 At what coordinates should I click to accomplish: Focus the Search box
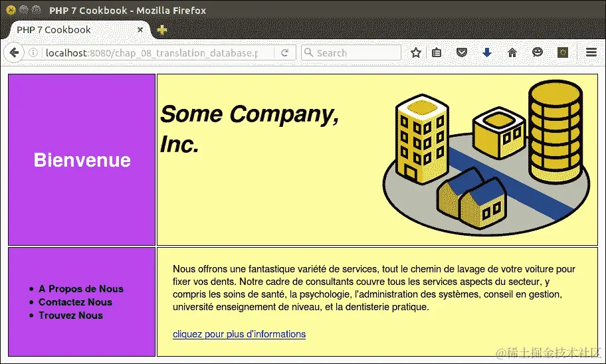coord(351,52)
